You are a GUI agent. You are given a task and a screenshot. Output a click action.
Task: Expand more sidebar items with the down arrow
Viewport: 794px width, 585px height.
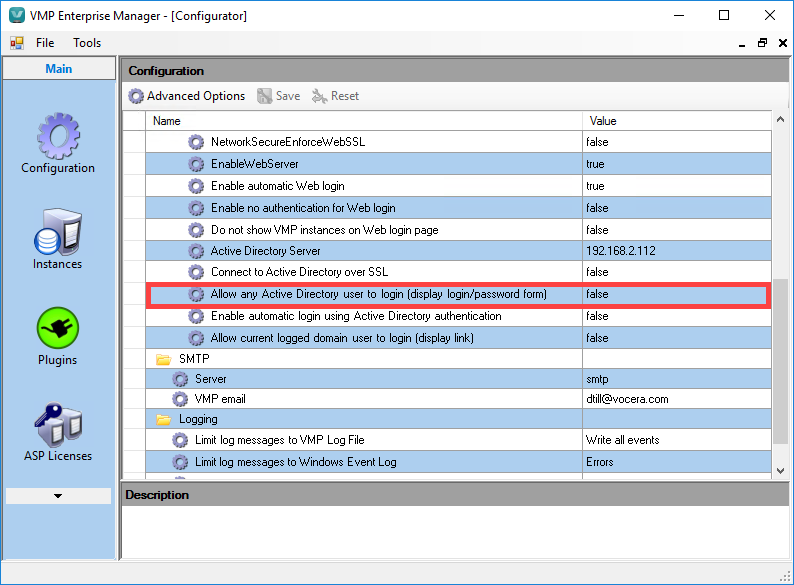pyautogui.click(x=58, y=496)
